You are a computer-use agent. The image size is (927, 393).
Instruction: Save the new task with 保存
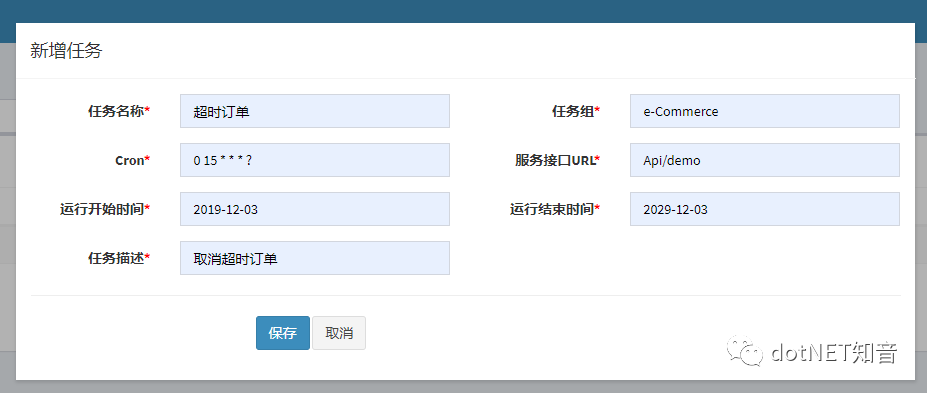coord(283,333)
